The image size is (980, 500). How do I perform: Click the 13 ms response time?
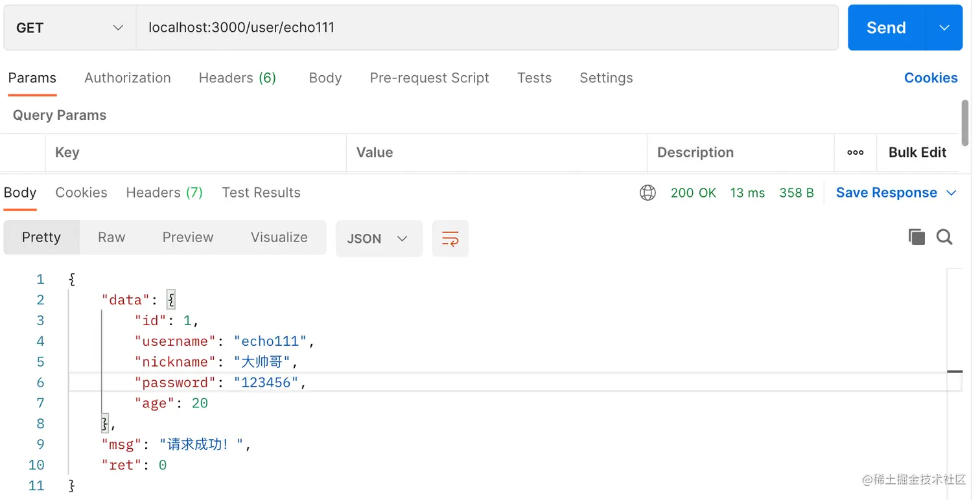pos(747,193)
